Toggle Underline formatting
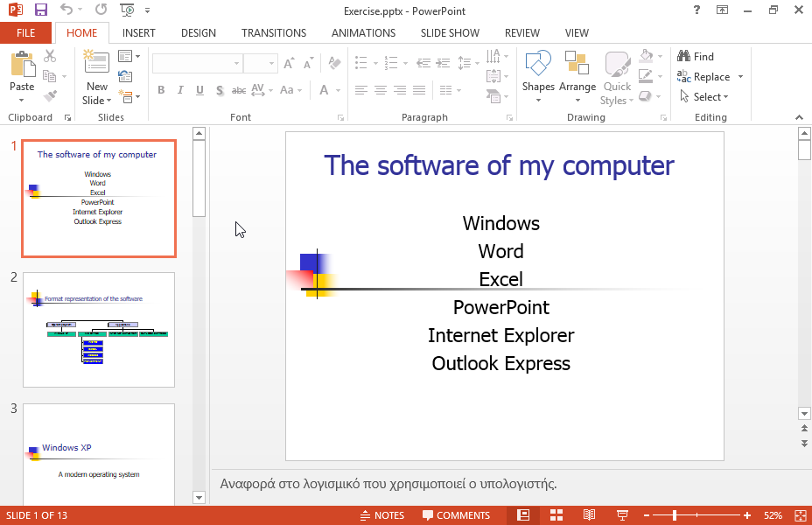 tap(199, 90)
